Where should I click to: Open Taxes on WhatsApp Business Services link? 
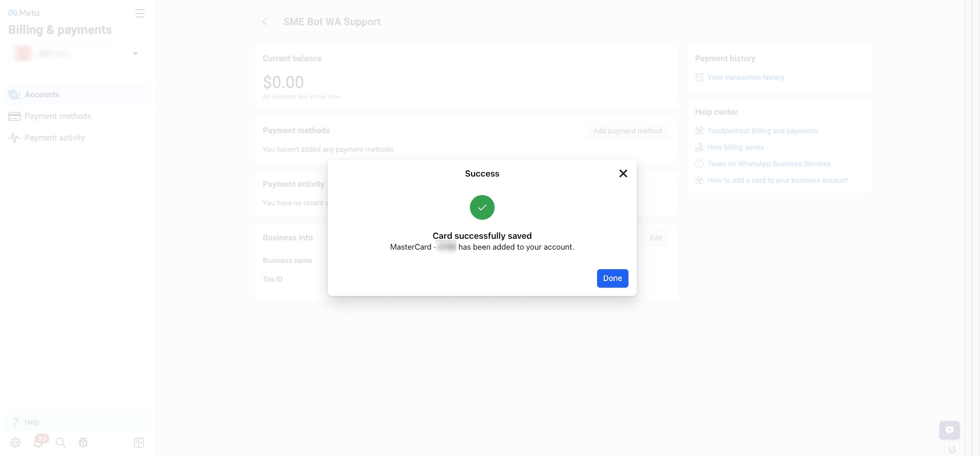point(769,164)
